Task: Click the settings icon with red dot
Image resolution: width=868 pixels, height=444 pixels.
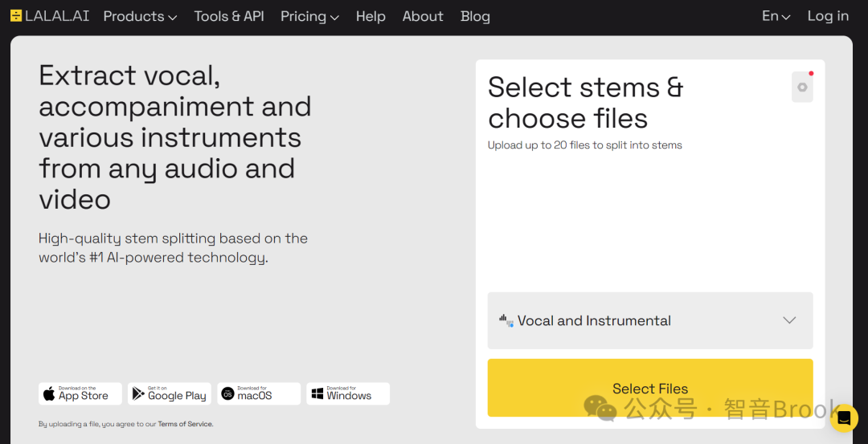Action: pyautogui.click(x=802, y=87)
